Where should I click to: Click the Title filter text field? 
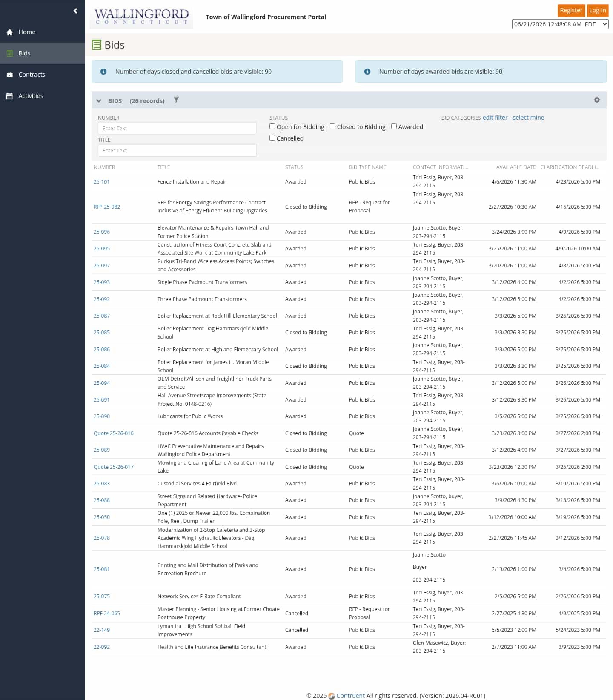click(x=177, y=150)
